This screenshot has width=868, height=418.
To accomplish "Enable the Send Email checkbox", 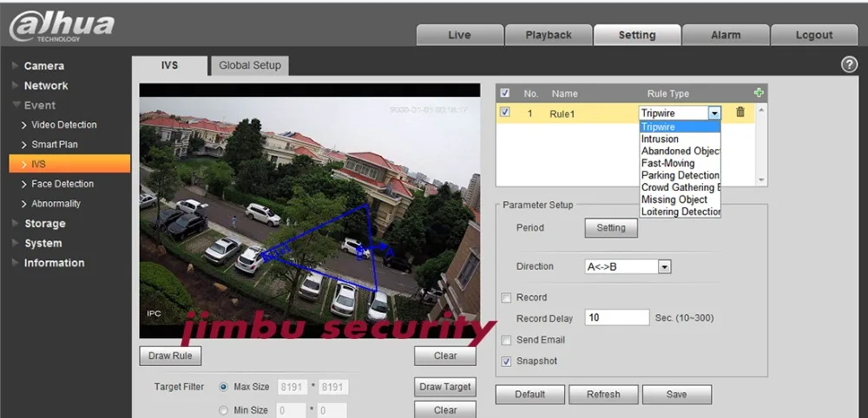I will tap(506, 340).
